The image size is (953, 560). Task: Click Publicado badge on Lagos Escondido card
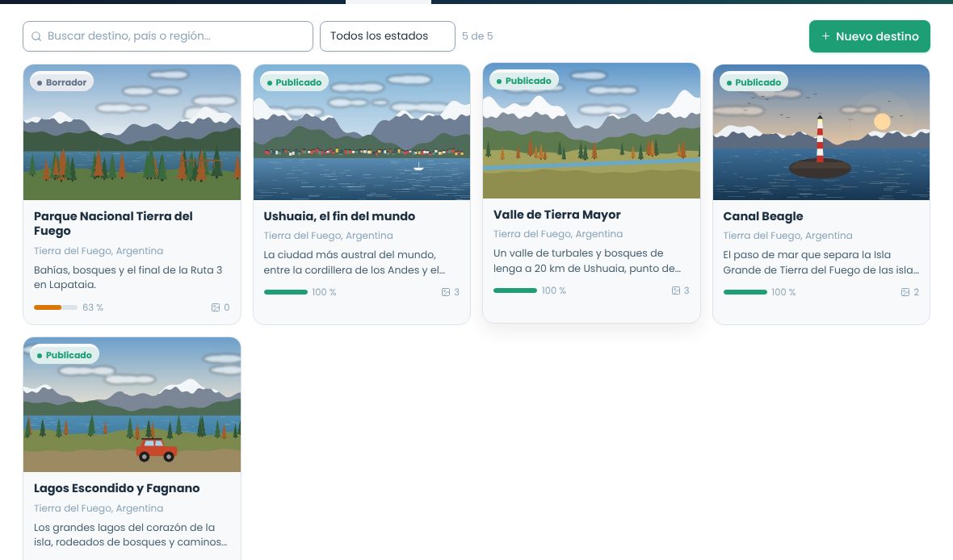click(x=65, y=355)
